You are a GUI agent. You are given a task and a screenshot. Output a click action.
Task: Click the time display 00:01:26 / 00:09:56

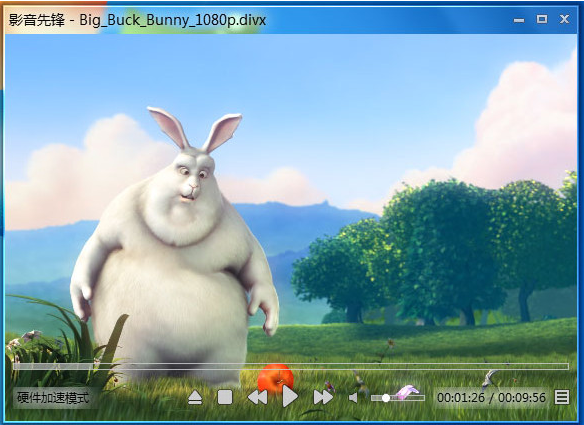(x=491, y=398)
